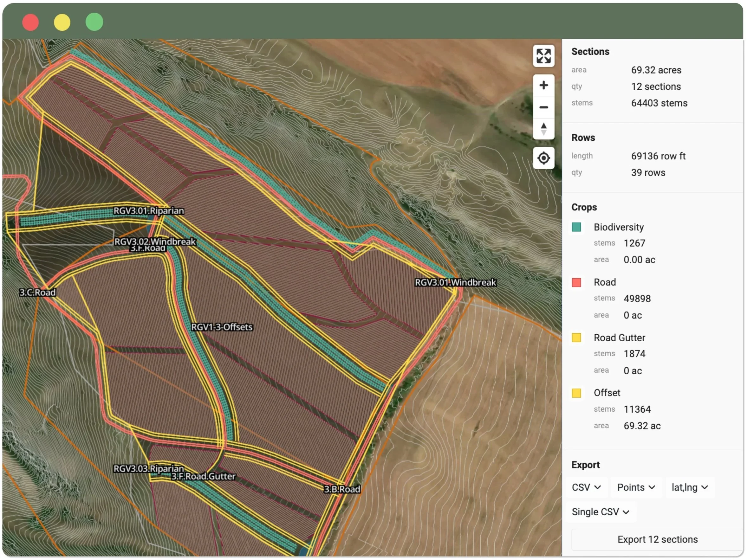Click the 12 sections quantity value

tap(656, 87)
